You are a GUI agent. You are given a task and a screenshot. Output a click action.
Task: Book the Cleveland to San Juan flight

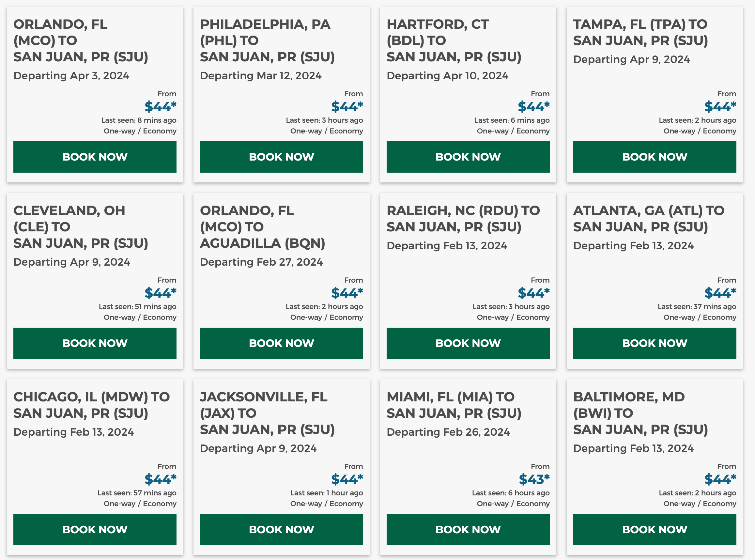click(x=95, y=343)
